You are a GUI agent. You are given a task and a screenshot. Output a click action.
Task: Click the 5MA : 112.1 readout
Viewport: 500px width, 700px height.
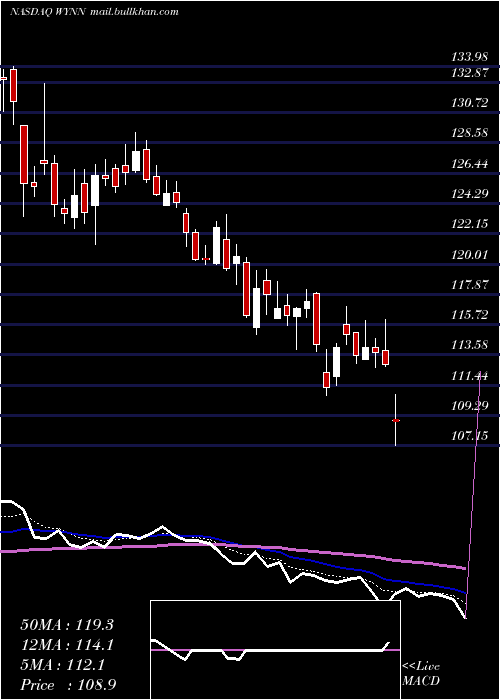click(x=62, y=665)
